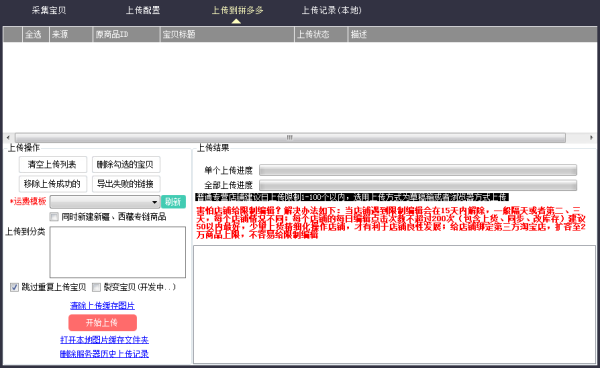The width and height of the screenshot is (600, 368).
Task: Click inside the 上传到分类 list box
Action: click(117, 252)
